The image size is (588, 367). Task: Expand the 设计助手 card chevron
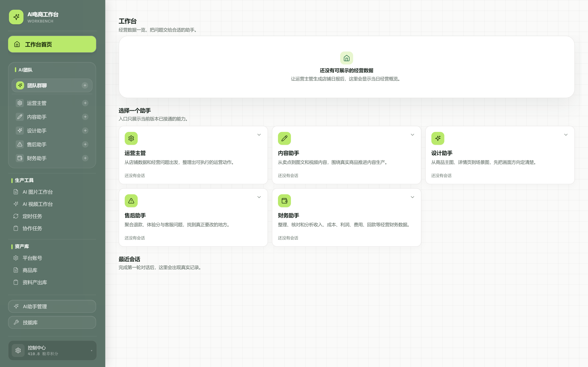[566, 135]
